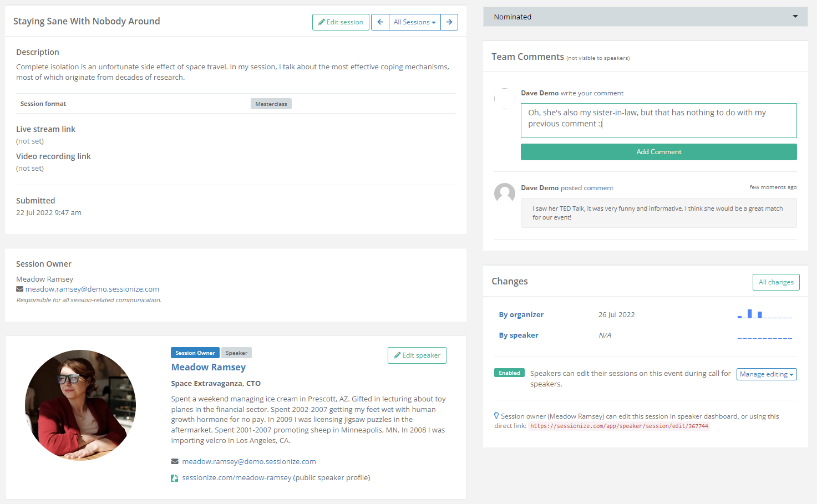This screenshot has width=817, height=504.
Task: Click Dave Demo's avatar on posted comment
Action: click(505, 194)
